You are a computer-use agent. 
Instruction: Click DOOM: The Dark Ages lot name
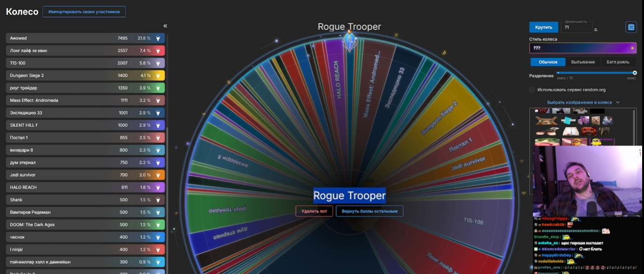32,224
